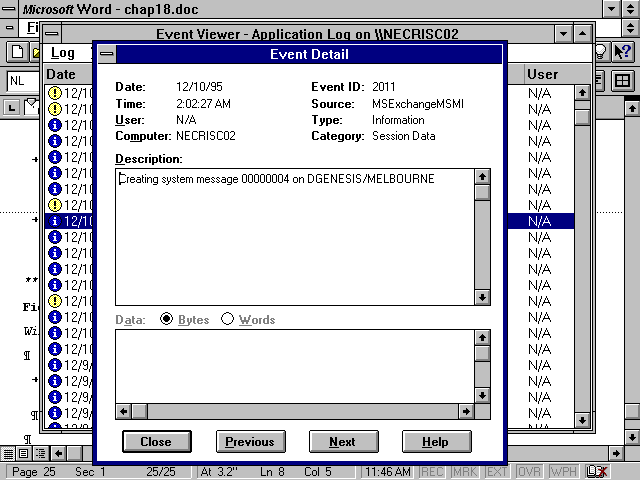Open the Word application control menu box
640x480 pixels.
coord(8,9)
